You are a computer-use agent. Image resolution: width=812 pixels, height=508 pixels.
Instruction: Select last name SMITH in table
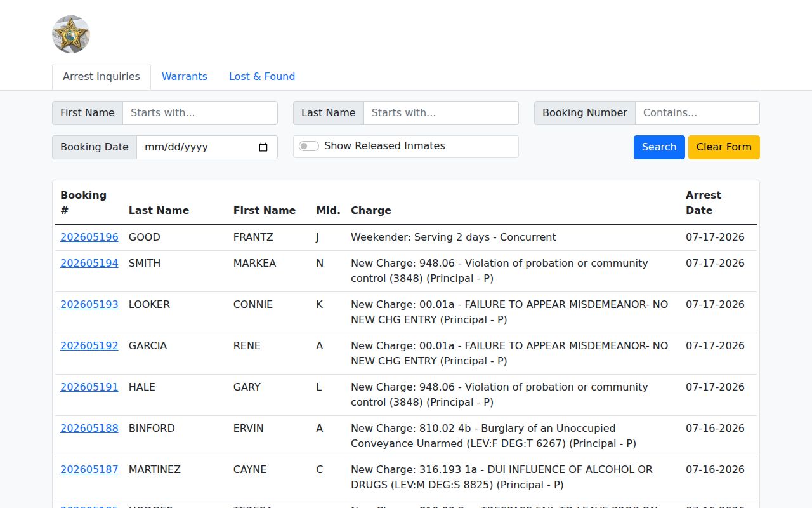click(145, 264)
